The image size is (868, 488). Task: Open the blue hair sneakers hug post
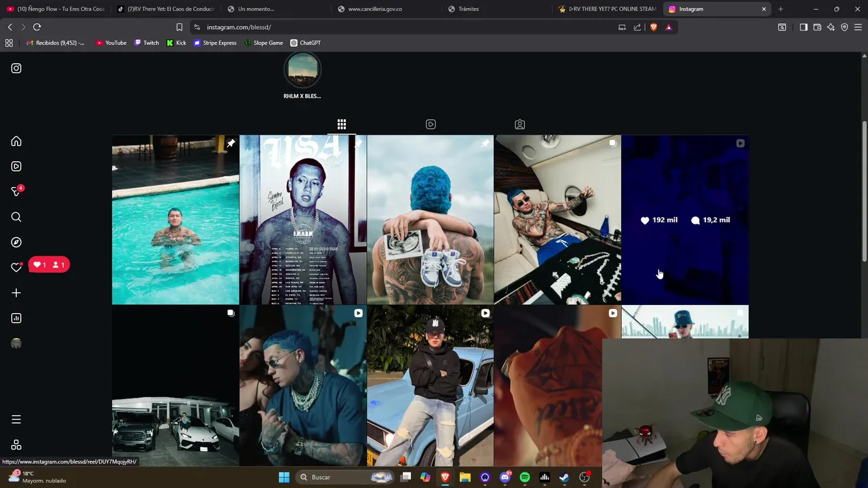pos(430,220)
